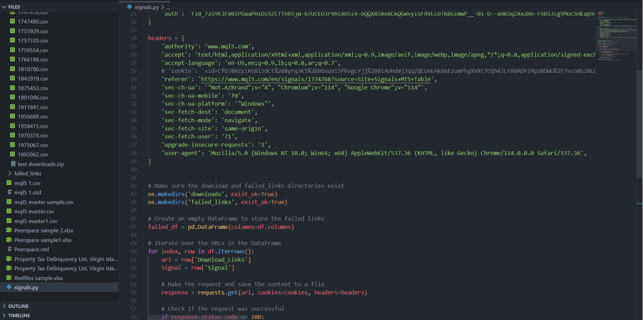The height and width of the screenshot is (320, 644).
Task: Open the mql5.com referer URL link
Action: click(316, 79)
